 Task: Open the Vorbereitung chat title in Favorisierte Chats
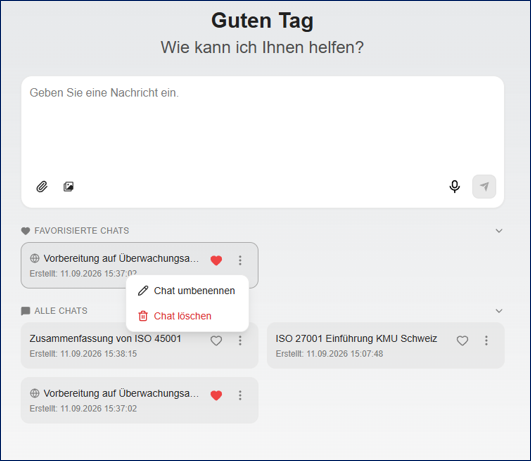click(x=121, y=258)
